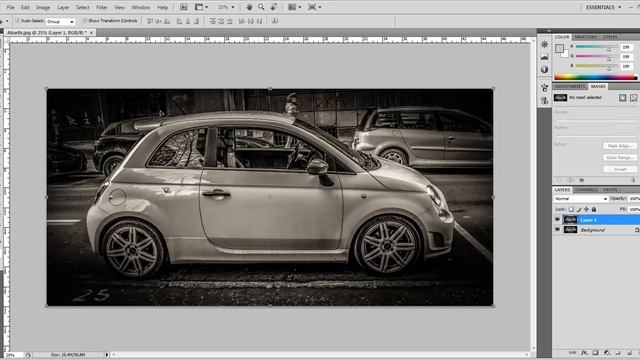This screenshot has width=640, height=360.
Task: Click the distribute bottom edges icon
Action: coord(229,21)
